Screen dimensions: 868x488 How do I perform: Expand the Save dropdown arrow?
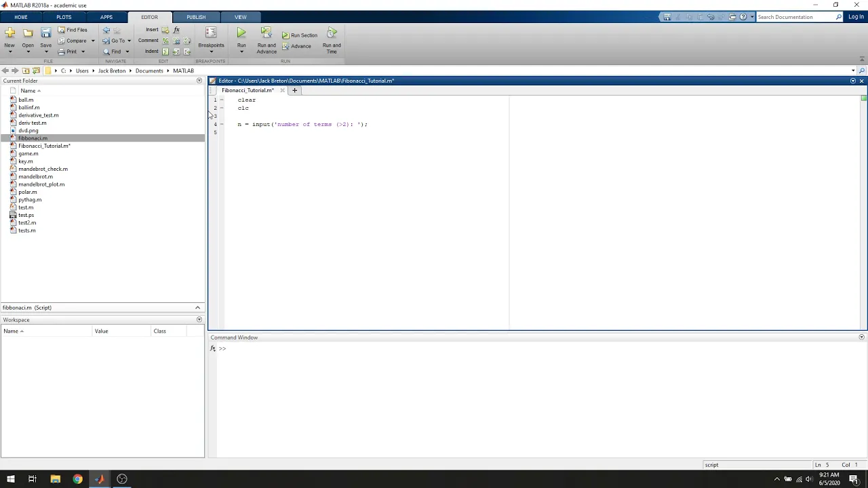45,52
